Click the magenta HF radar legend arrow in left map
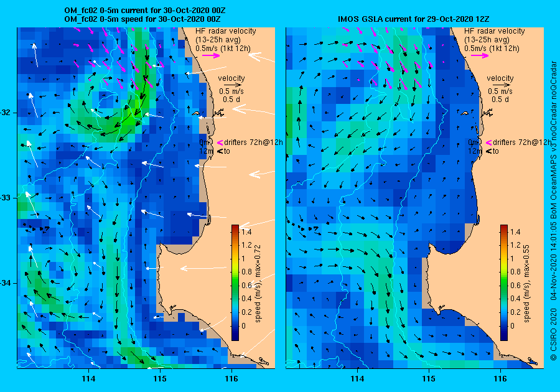 click(x=211, y=55)
